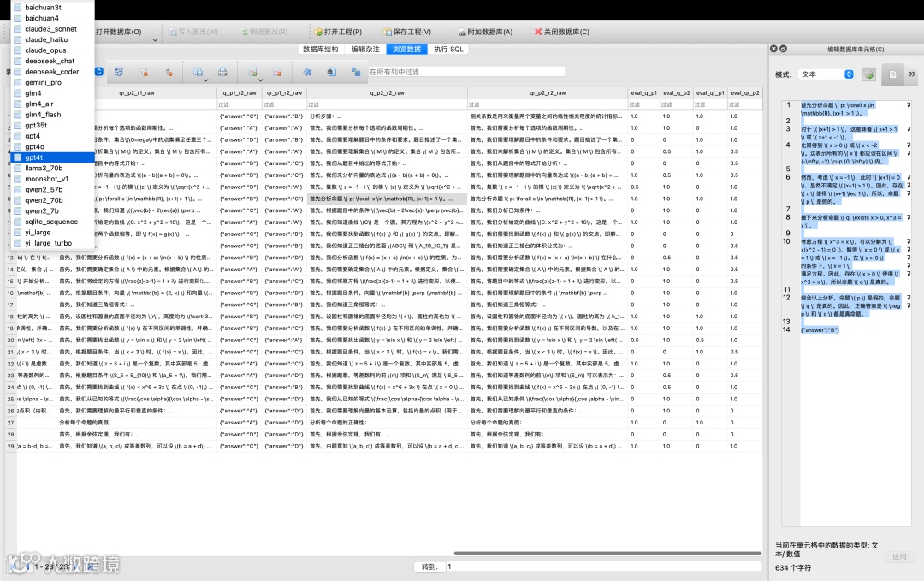Save the table as currently displayed
Viewport: 924px width, 581px height.
[198, 72]
